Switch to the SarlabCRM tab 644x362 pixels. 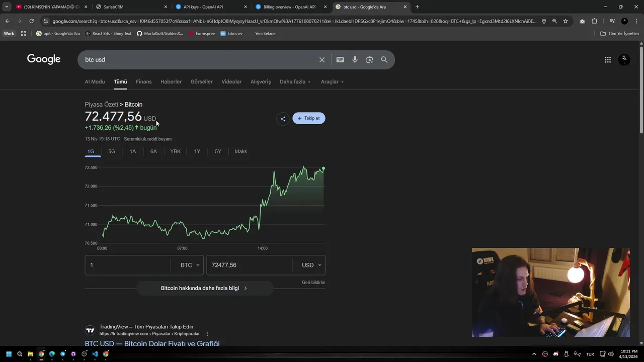pos(132,7)
